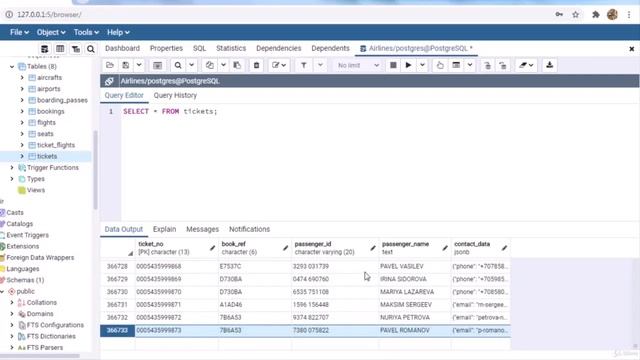
Task: Switch to the Notifications tab
Action: [x=249, y=229]
